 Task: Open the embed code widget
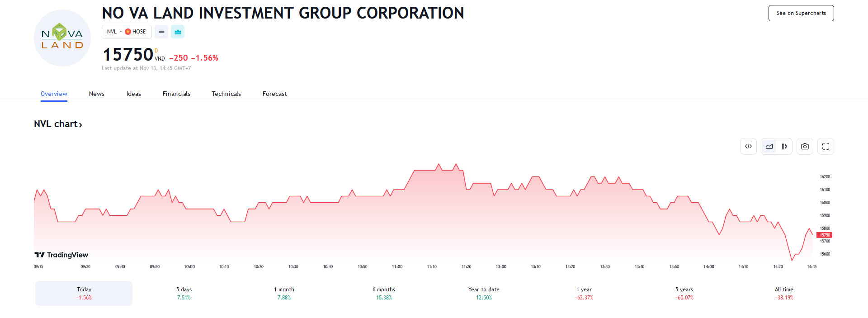pyautogui.click(x=748, y=147)
